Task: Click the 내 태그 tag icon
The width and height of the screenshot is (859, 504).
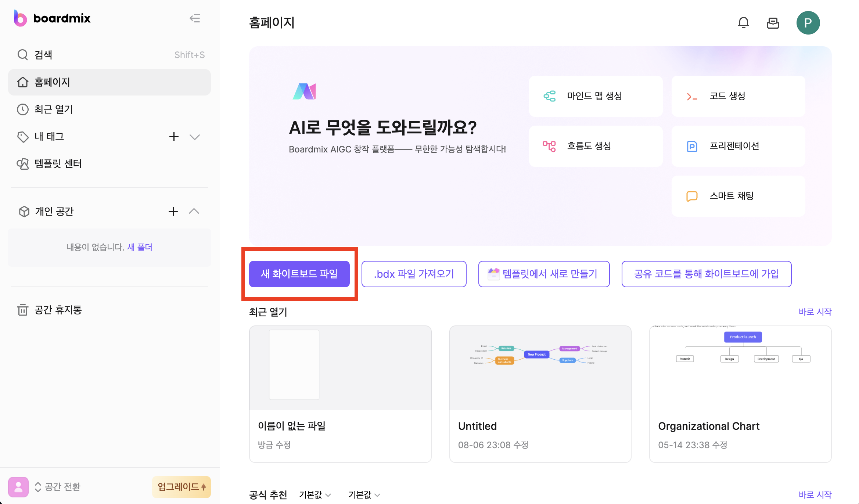Action: click(x=23, y=137)
